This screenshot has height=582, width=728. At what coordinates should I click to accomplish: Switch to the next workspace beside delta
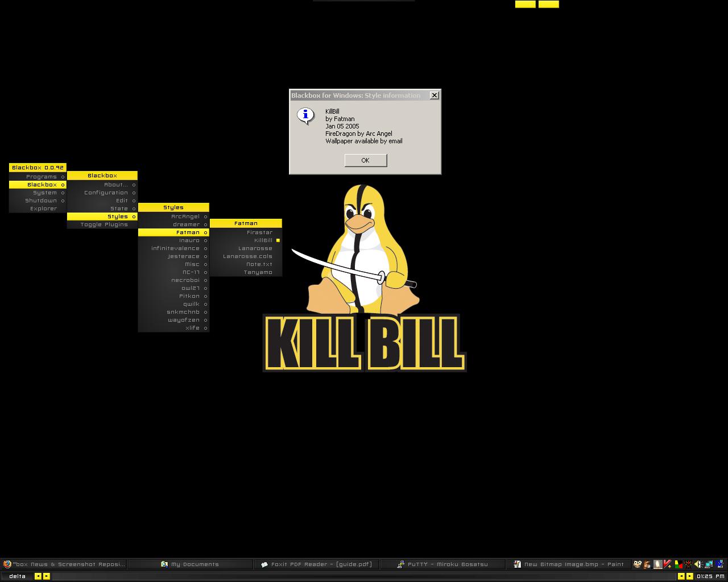[x=47, y=576]
